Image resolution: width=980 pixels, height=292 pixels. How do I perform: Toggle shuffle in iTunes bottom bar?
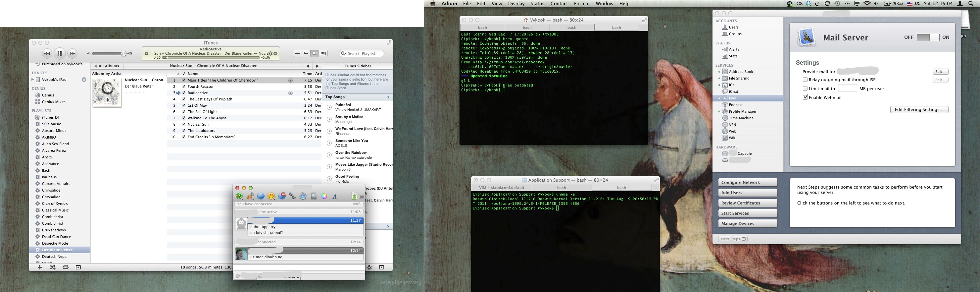coord(53,267)
